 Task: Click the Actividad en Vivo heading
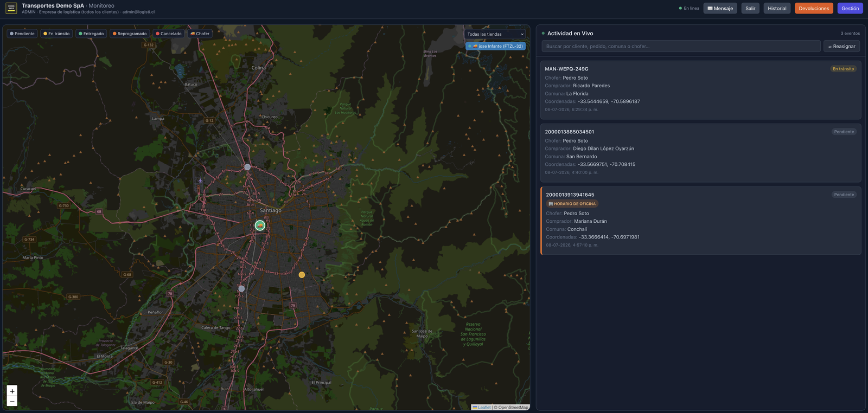click(x=570, y=33)
